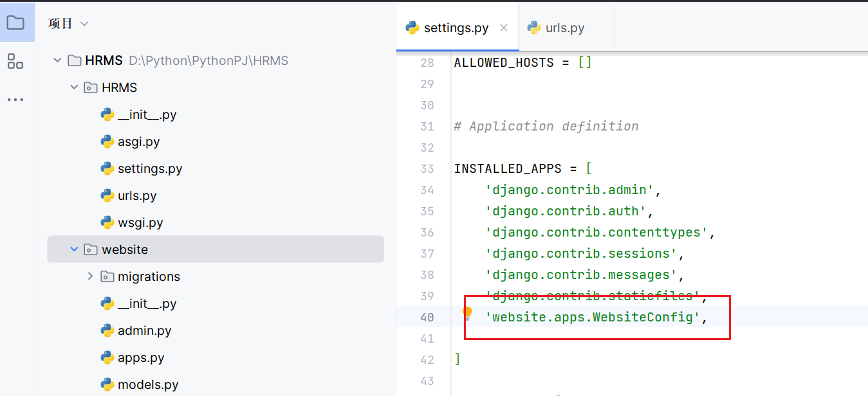Switch to the urls.py tab
Viewport: 868px width, 396px height.
pyautogui.click(x=557, y=28)
